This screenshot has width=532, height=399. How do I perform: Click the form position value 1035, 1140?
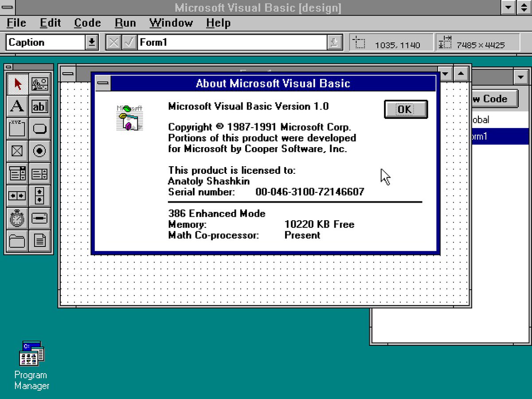tap(398, 45)
